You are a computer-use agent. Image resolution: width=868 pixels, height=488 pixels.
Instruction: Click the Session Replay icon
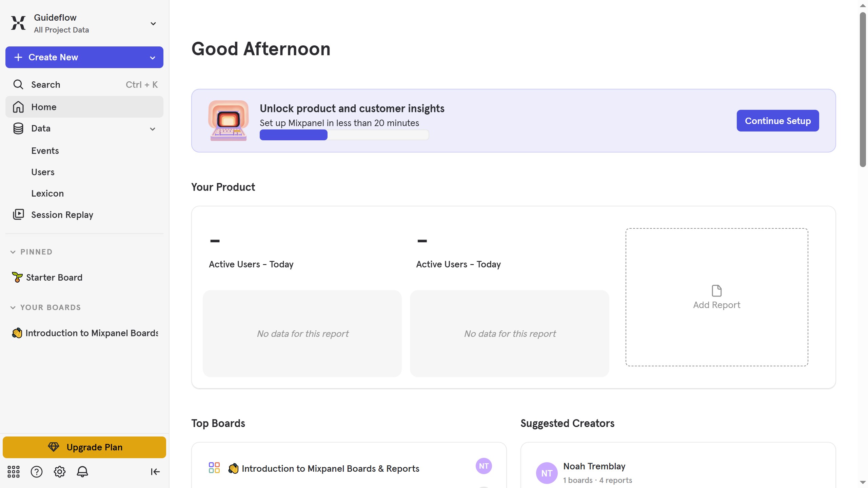(x=18, y=215)
